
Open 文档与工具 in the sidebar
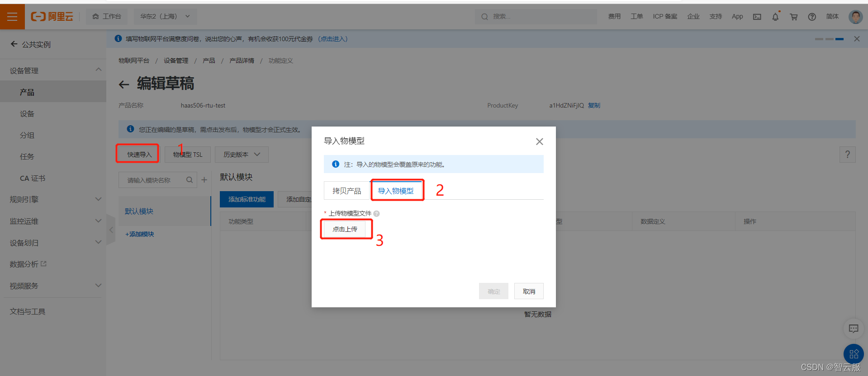[28, 311]
